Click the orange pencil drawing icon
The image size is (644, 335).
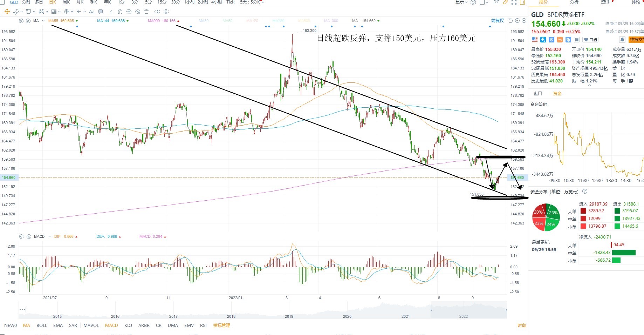505,2
